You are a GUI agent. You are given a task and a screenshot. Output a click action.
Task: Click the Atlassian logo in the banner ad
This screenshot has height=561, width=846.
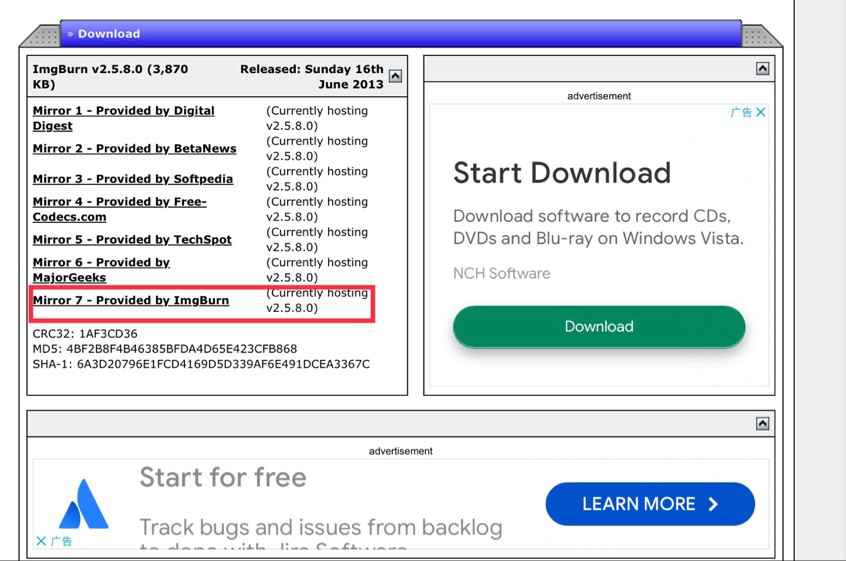(x=84, y=504)
